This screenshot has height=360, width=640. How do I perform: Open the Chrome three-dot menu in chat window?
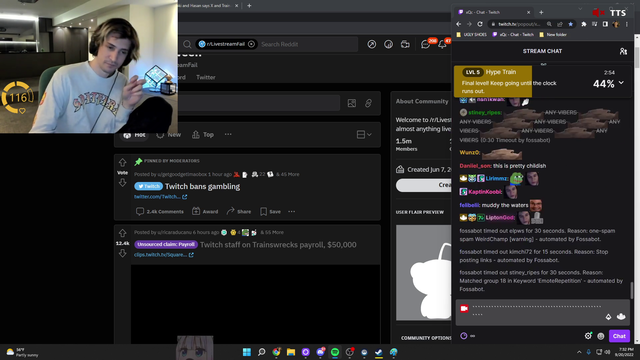click(627, 24)
